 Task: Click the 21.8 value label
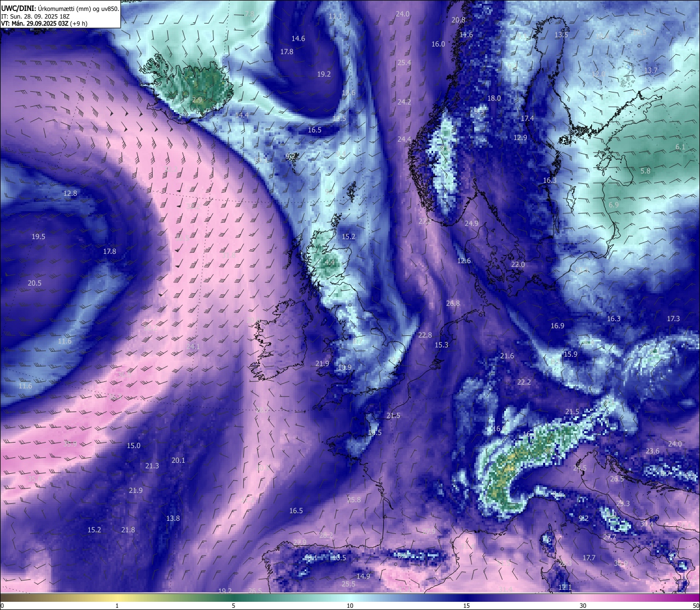click(128, 530)
